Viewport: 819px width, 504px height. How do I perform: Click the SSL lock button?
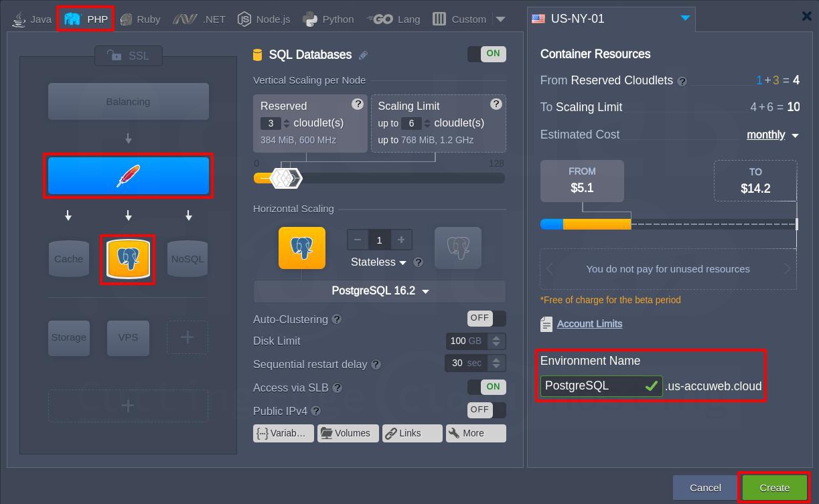coord(128,56)
